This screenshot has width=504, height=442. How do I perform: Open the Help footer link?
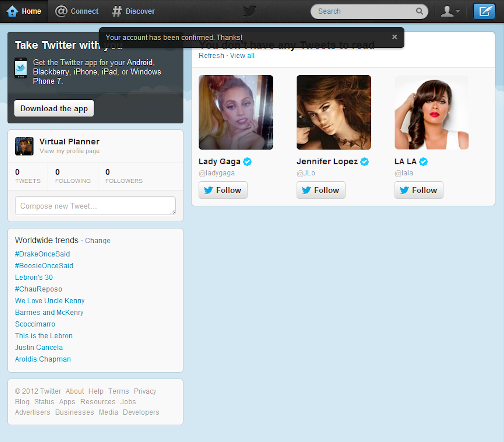click(x=96, y=391)
